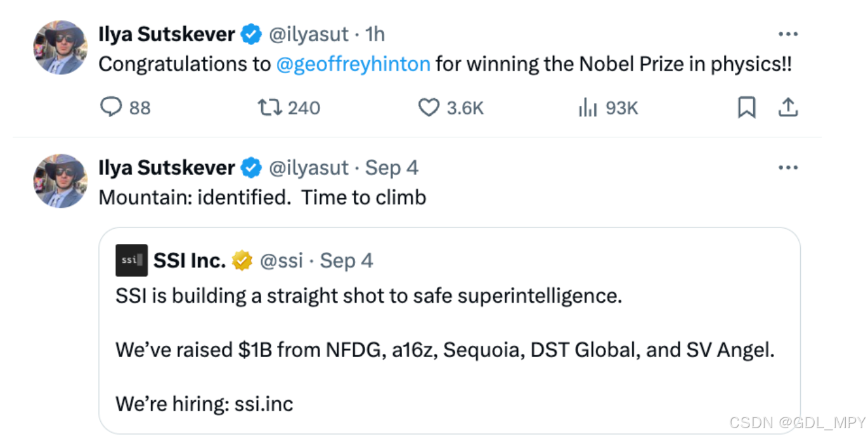The width and height of the screenshot is (868, 437).
Task: Click the @ssi handle in quoted tweet
Action: 281,260
